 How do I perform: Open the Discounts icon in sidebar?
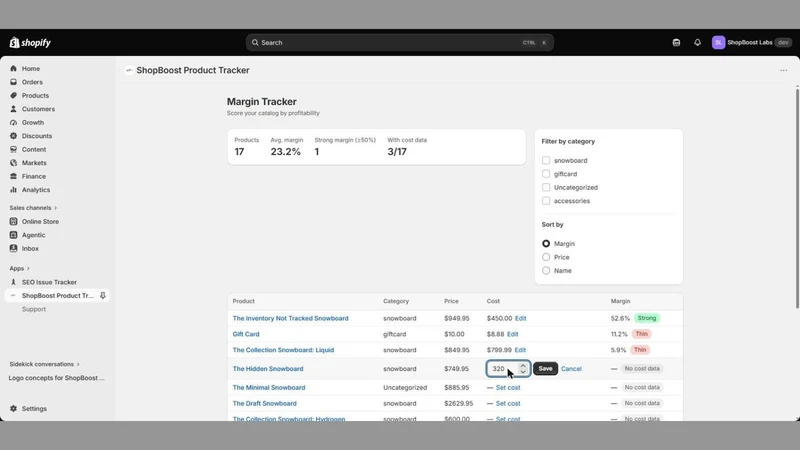[x=13, y=136]
